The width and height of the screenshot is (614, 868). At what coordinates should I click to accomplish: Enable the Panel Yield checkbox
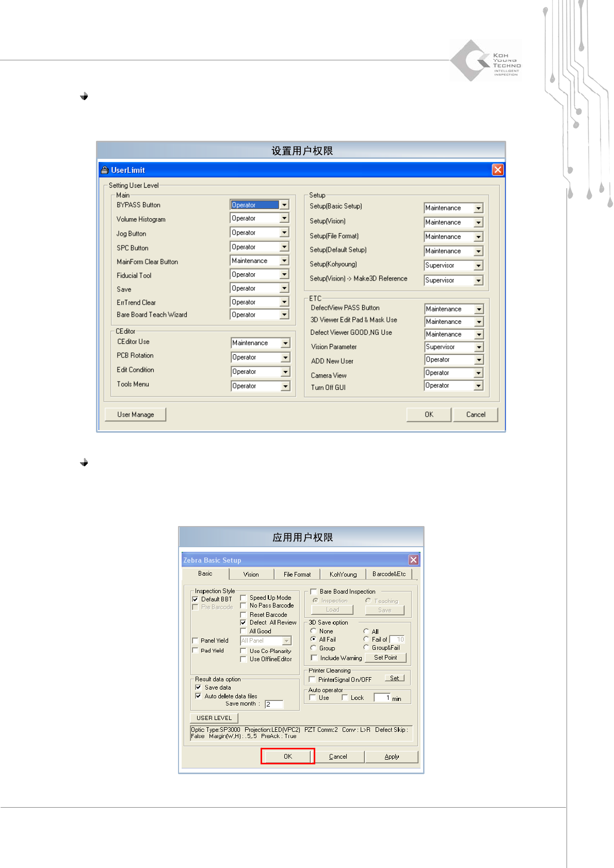tap(196, 641)
